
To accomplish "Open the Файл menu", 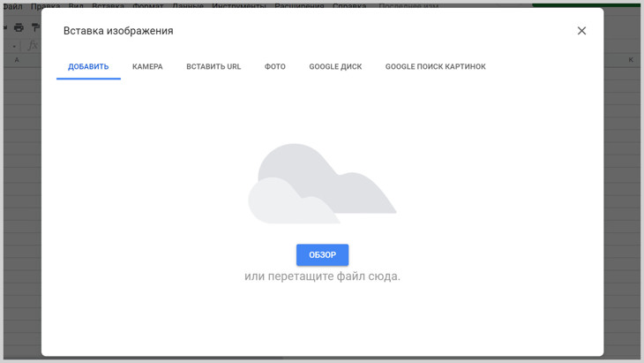I will [12, 5].
